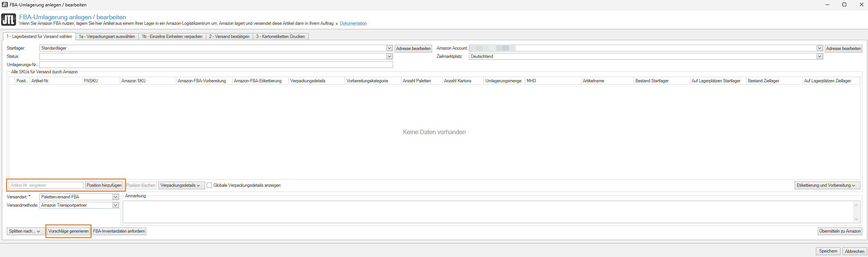Open the Dokumentation link
The width and height of the screenshot is (868, 257).
click(x=353, y=23)
